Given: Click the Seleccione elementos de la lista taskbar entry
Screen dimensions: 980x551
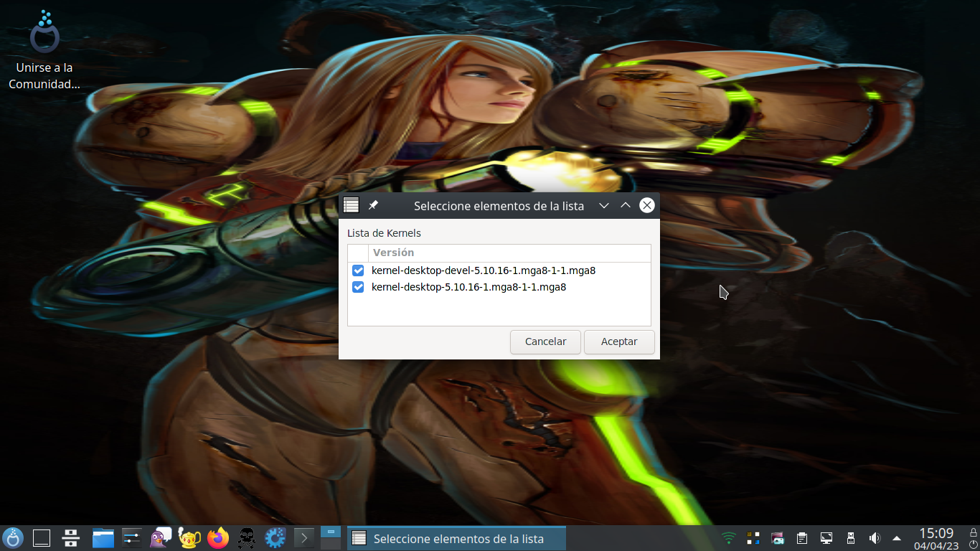Looking at the screenshot, I should coord(456,538).
